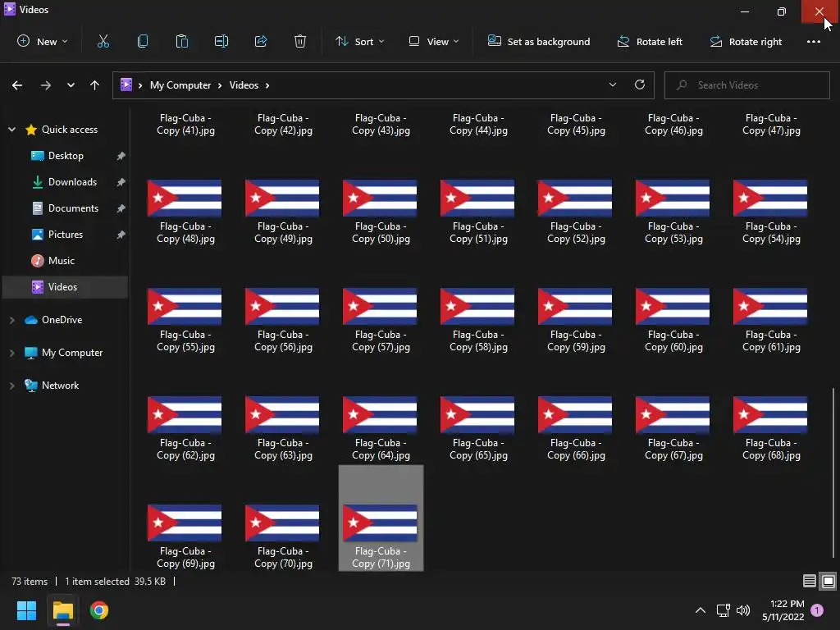Click the vertical scrollbar thumb

[833, 473]
